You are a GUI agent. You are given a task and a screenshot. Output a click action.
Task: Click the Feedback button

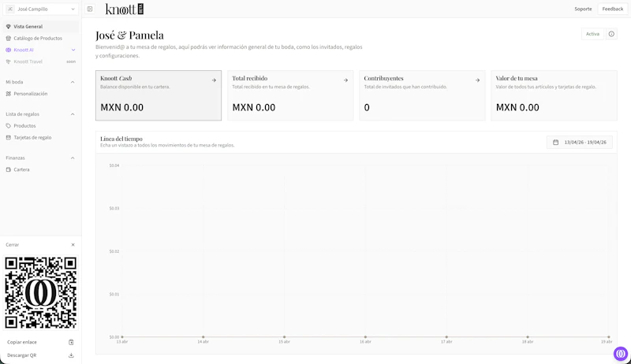click(613, 9)
